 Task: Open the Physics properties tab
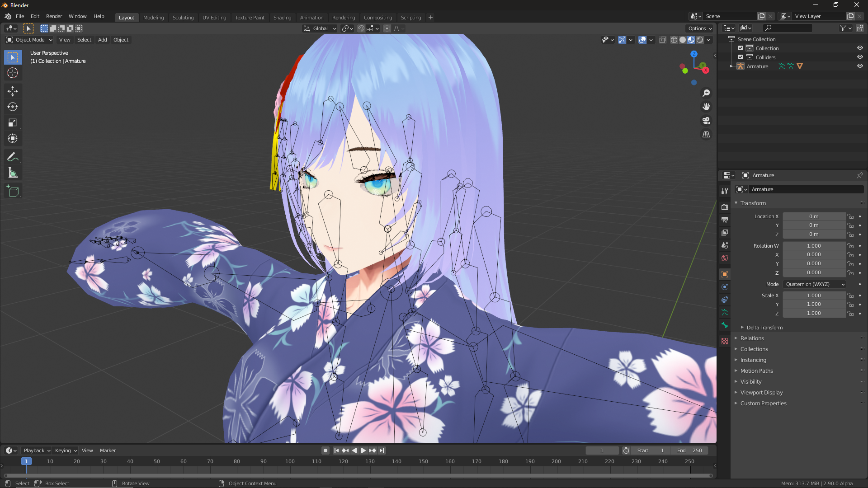(725, 287)
